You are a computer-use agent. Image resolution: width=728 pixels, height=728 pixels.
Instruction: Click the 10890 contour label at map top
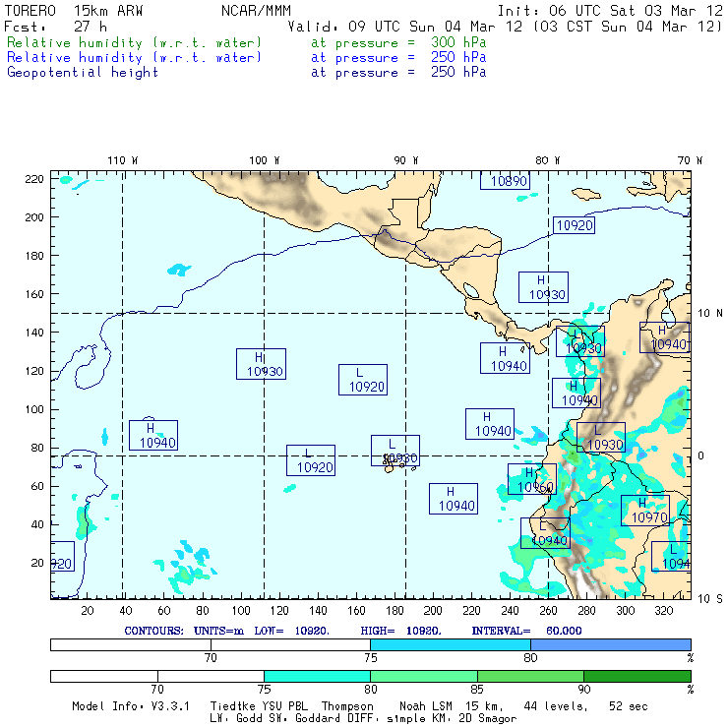coord(509,181)
